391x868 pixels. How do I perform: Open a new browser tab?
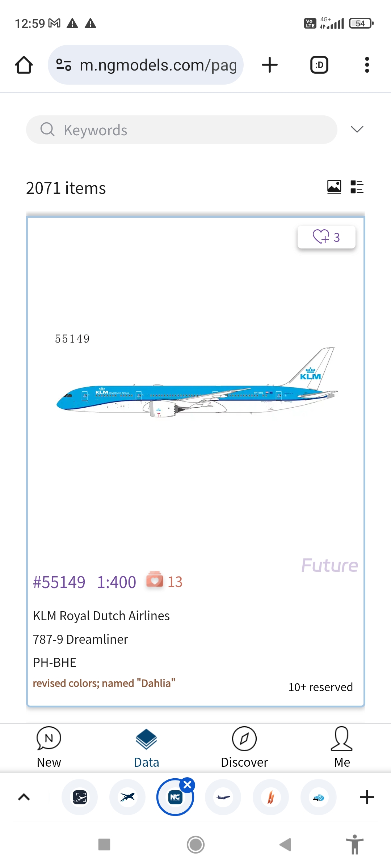point(269,65)
